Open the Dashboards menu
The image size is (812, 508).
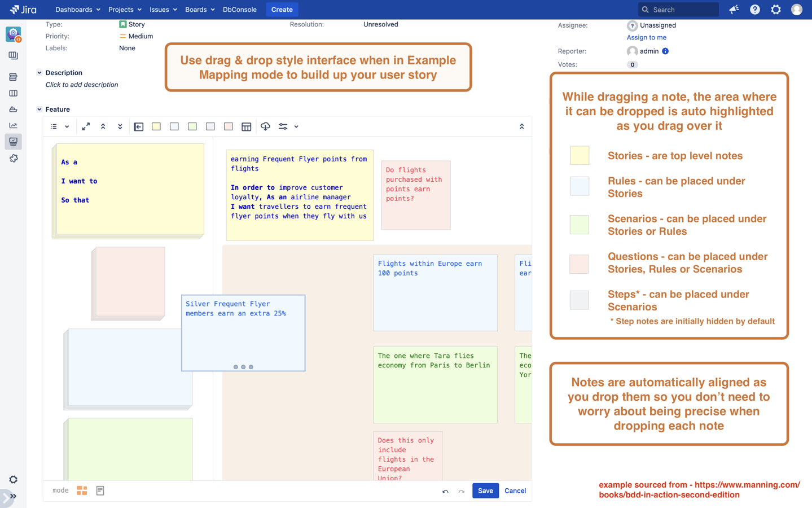(78, 10)
